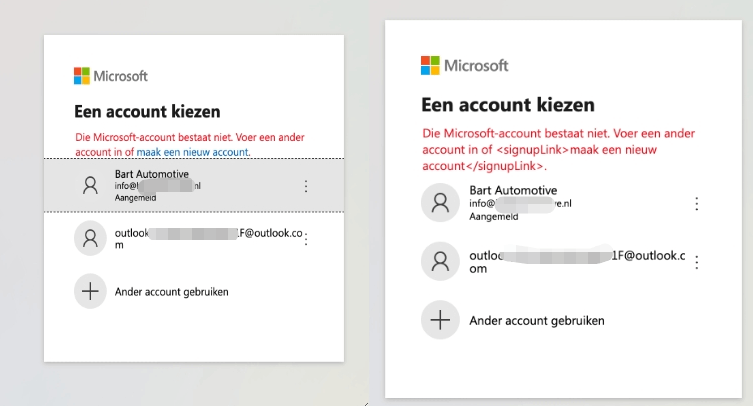Click the 'Aangemeld' status text, right dialog
This screenshot has width=753, height=406.
(494, 217)
